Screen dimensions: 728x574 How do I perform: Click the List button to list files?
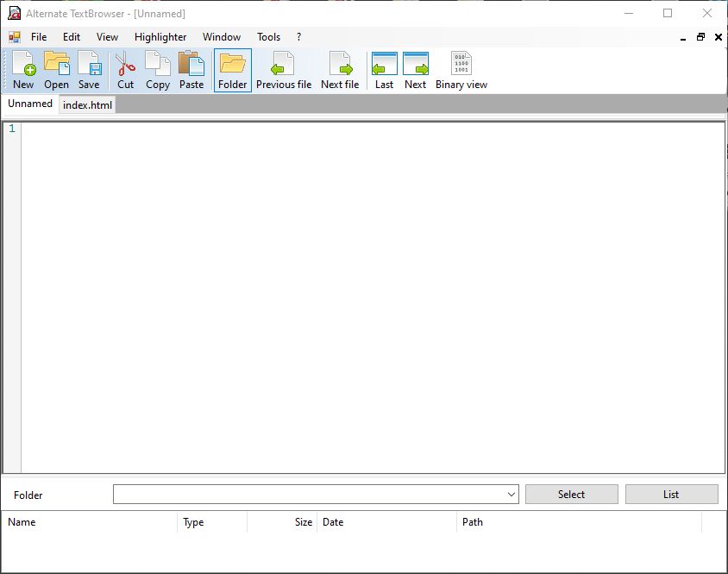[x=671, y=494]
